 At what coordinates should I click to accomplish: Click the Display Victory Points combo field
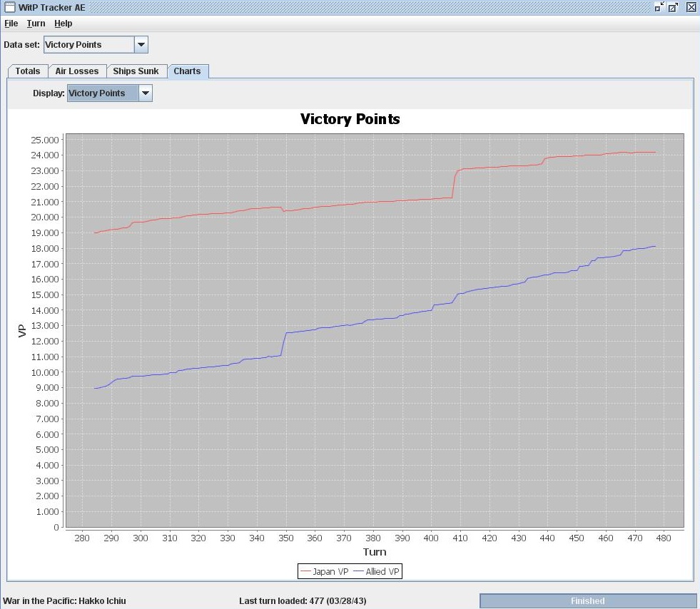(110, 93)
